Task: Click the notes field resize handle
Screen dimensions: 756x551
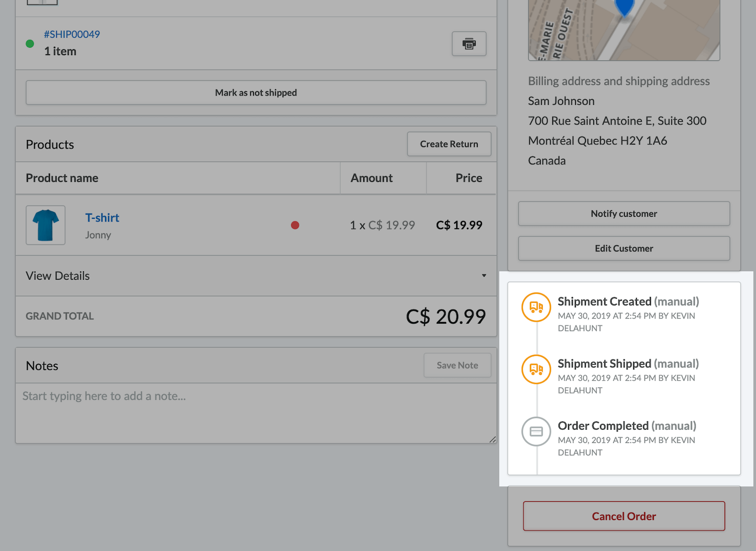Action: [x=492, y=440]
